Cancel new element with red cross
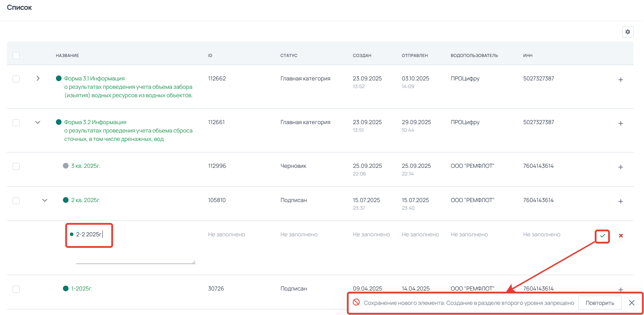The image size is (644, 315). 621,236
